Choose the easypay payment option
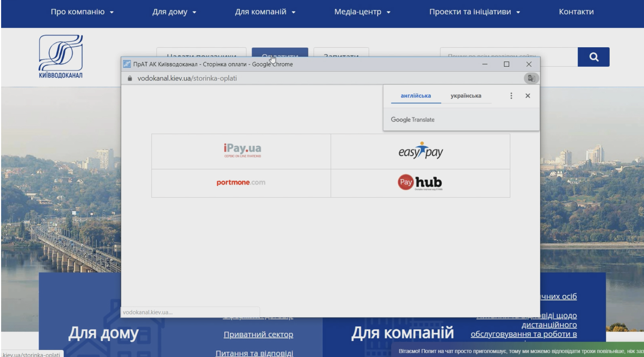The image size is (644, 357). pos(421,151)
